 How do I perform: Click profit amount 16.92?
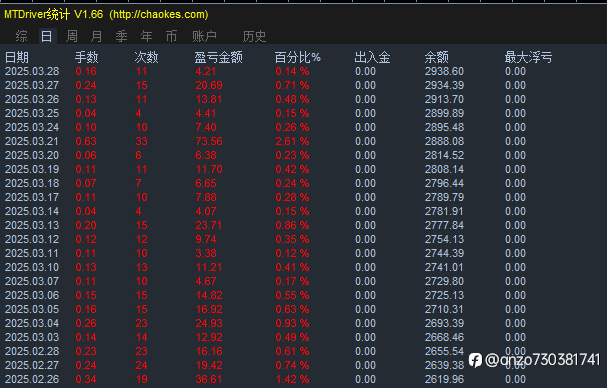click(209, 309)
